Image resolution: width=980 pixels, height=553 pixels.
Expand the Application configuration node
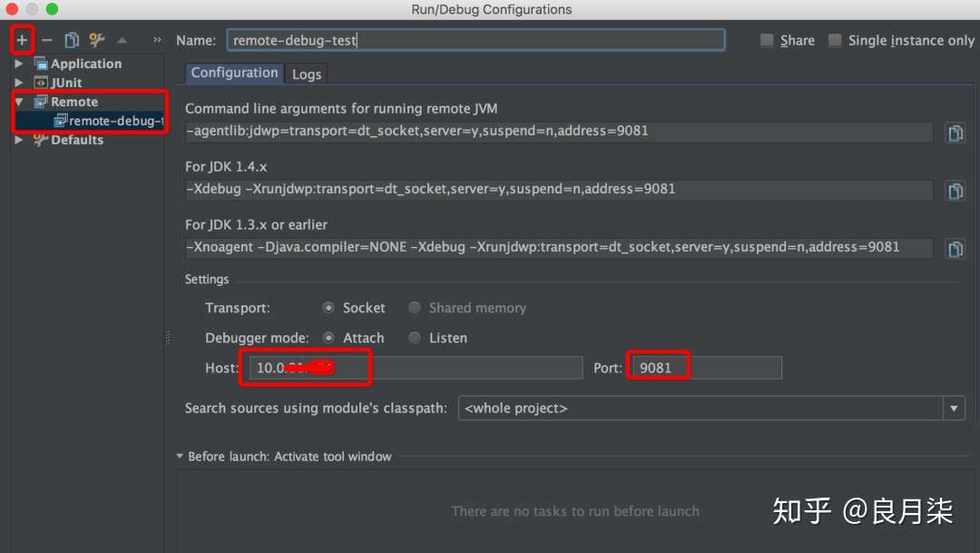[x=20, y=64]
